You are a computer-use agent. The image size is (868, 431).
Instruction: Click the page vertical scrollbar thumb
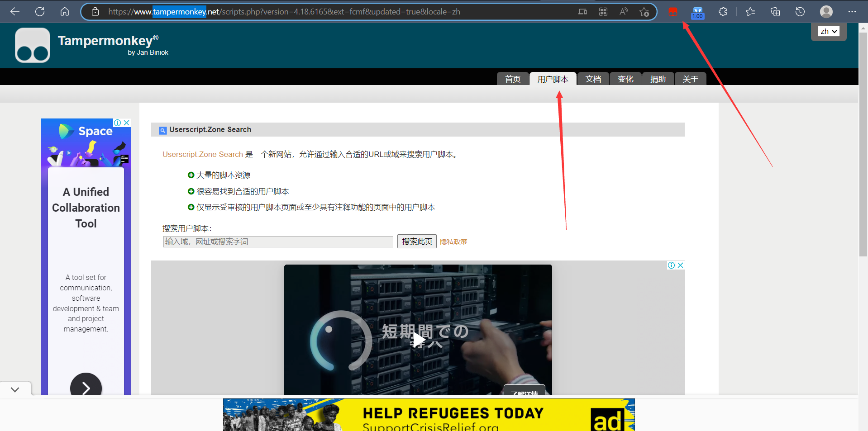863,145
